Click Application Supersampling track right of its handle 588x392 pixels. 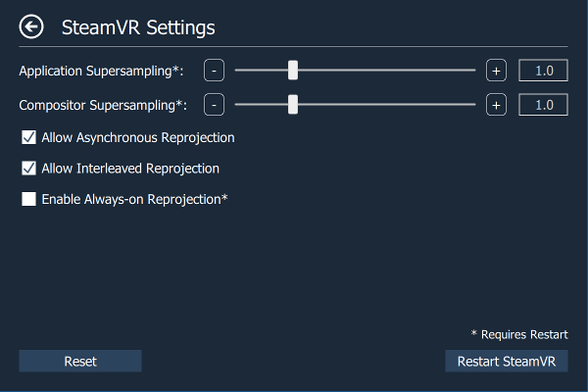[x=392, y=71]
